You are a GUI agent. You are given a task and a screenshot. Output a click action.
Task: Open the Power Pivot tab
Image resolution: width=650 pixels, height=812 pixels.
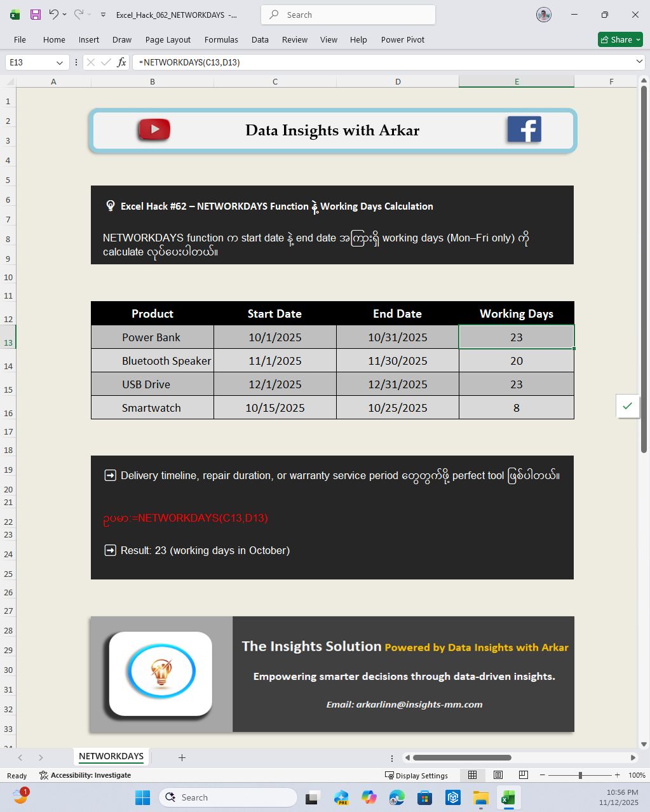[402, 39]
